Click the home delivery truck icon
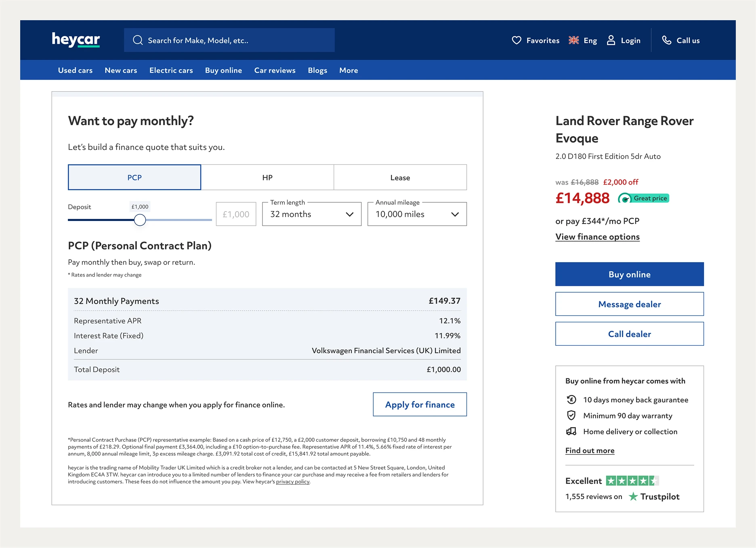 click(x=571, y=432)
